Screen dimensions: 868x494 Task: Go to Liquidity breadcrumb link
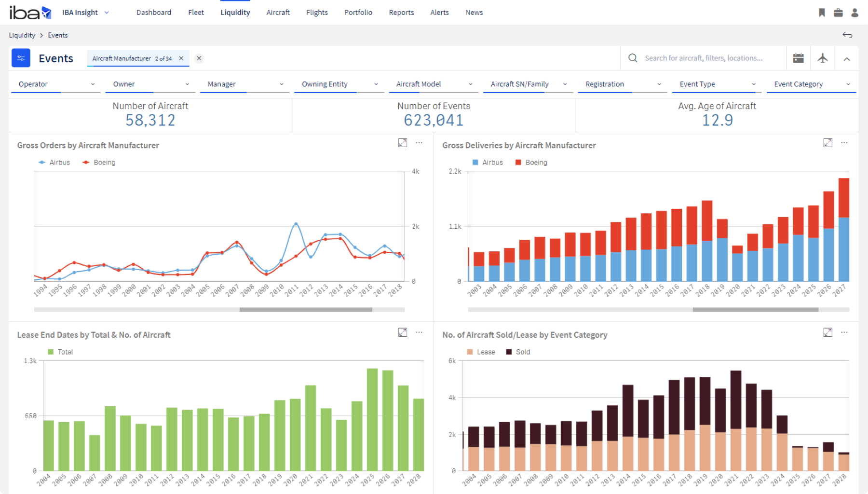[22, 35]
